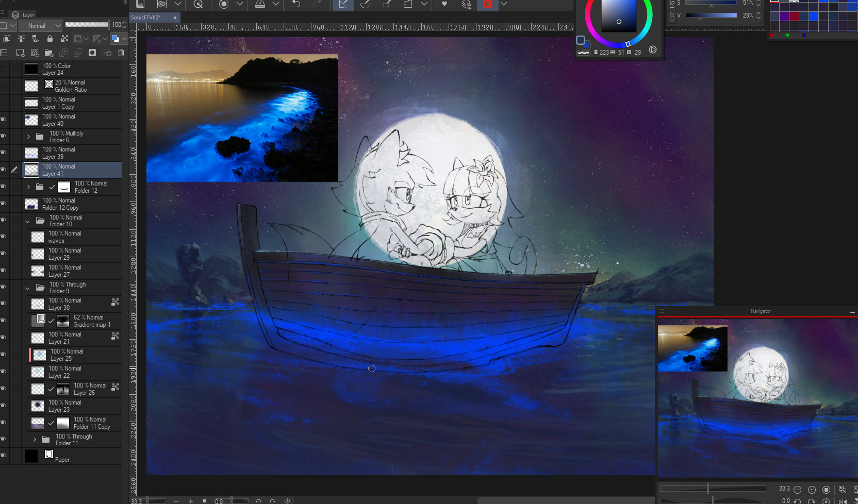Zoom out in the Navigator panel
The height and width of the screenshot is (504, 858).
click(797, 490)
